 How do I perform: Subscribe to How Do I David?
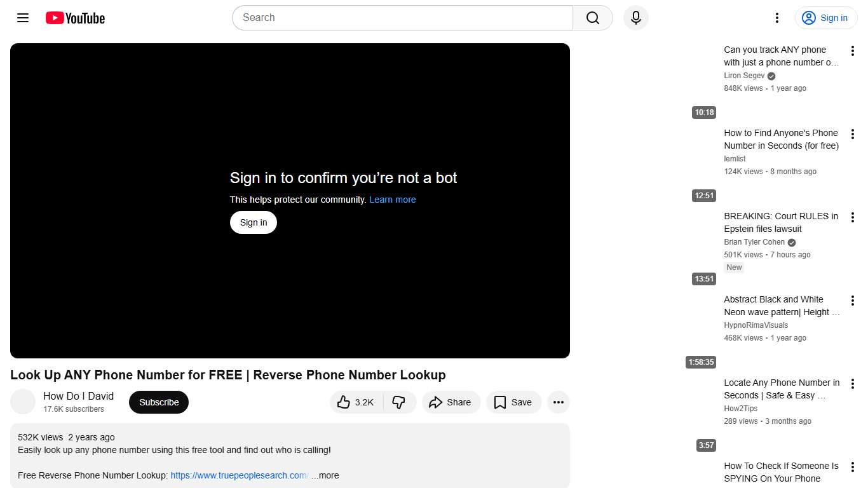point(158,402)
